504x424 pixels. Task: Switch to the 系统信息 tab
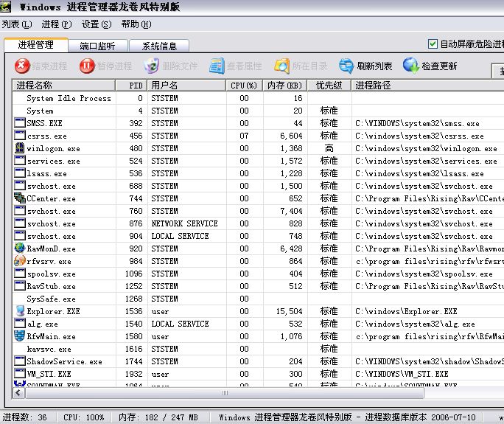point(159,46)
